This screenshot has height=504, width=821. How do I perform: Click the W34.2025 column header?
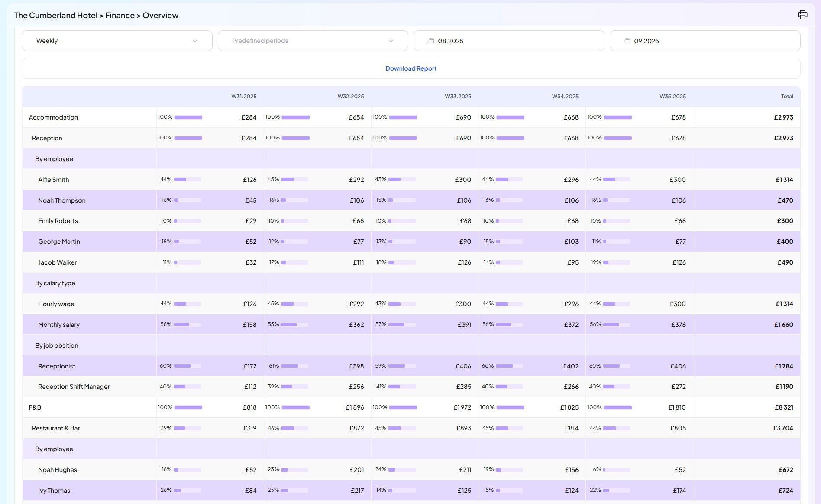click(565, 97)
